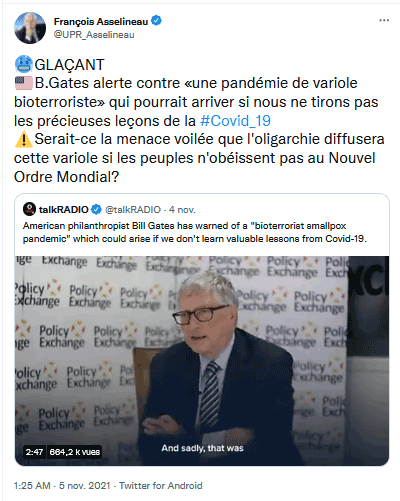Open the talkRADIO account name in quoted tweet
The height and width of the screenshot is (501, 400).
(x=63, y=209)
